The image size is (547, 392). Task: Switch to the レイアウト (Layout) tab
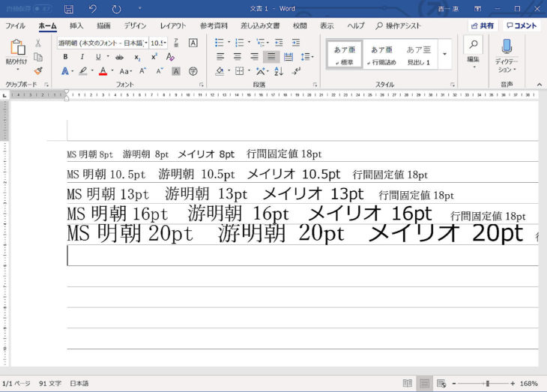click(x=174, y=25)
